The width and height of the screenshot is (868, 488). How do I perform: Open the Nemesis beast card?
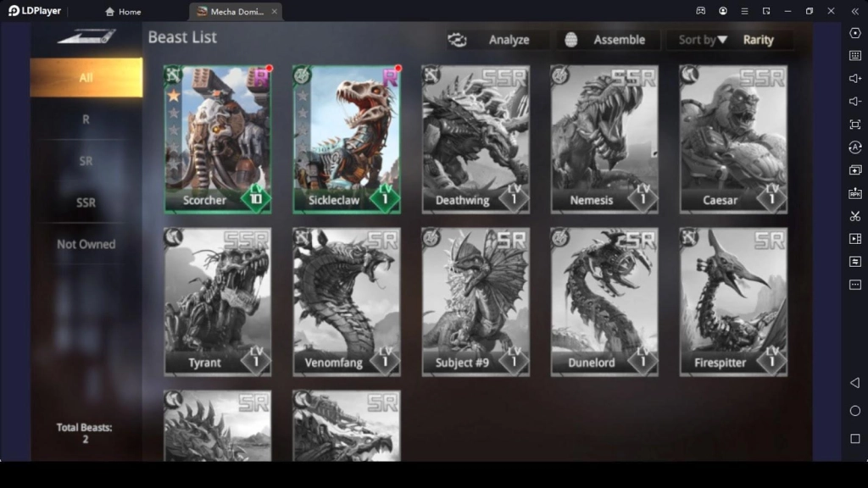coord(604,140)
